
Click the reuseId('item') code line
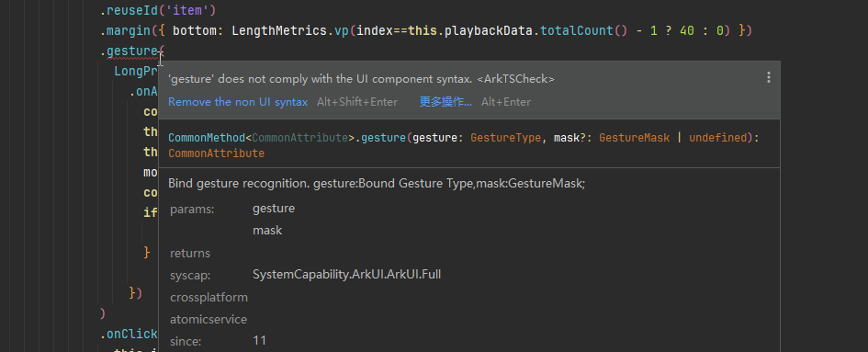click(158, 10)
